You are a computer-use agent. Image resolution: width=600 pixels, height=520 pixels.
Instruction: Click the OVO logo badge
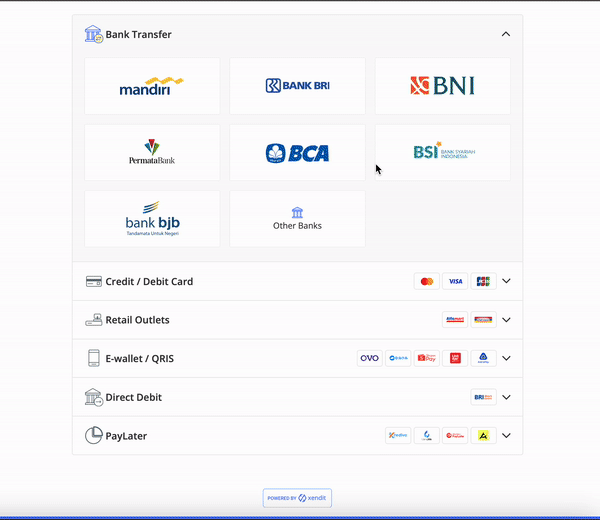[370, 358]
